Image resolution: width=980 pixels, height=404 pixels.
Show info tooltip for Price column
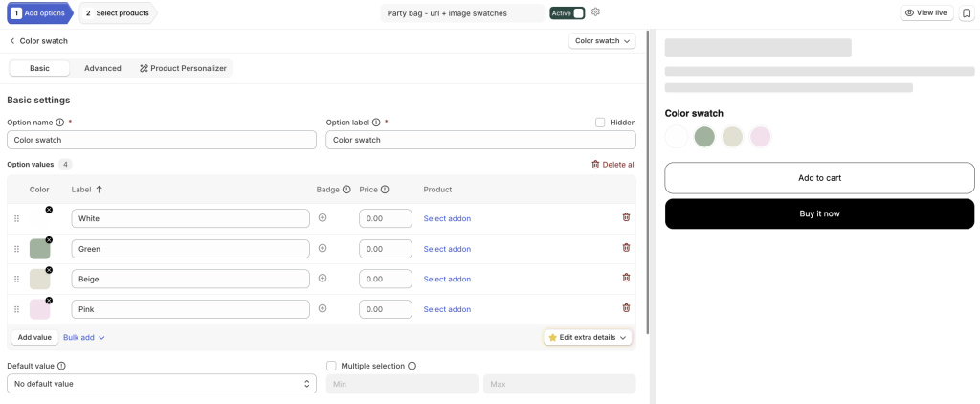[385, 190]
